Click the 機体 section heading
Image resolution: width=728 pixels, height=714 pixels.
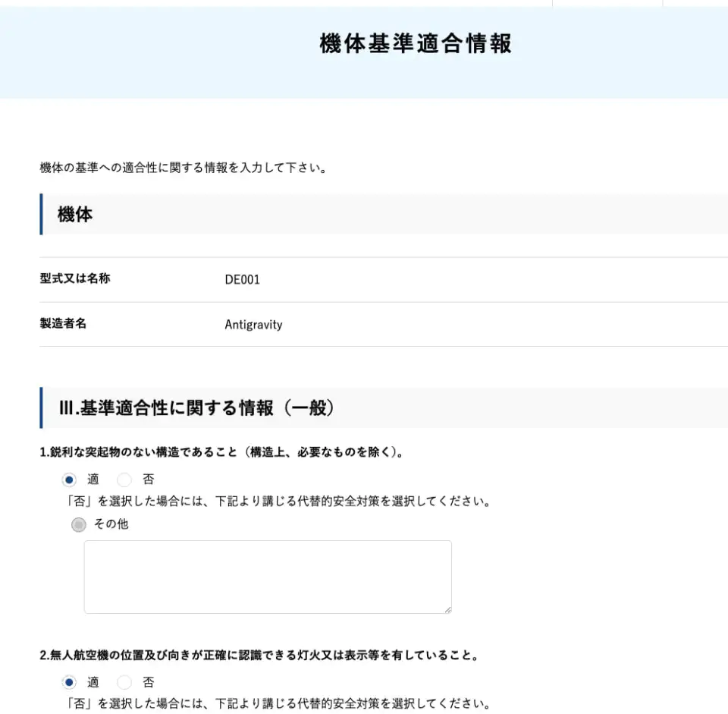point(75,215)
